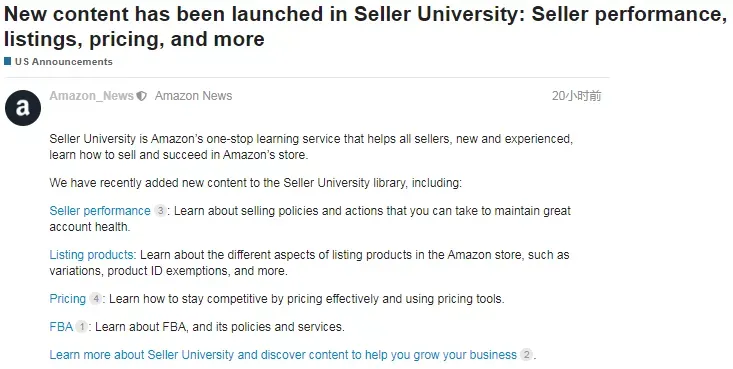
Task: Click the click-count badge next to FBA
Action: coord(81,327)
